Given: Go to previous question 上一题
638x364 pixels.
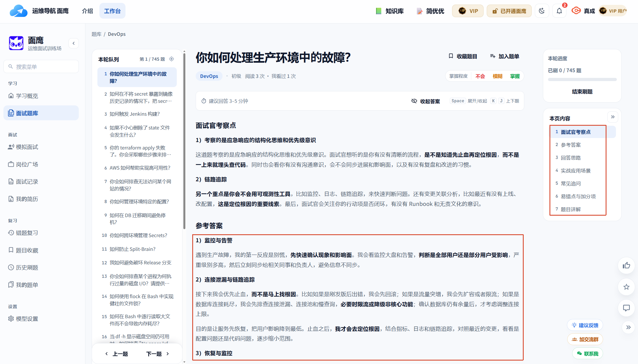Looking at the screenshot, I should pos(117,354).
